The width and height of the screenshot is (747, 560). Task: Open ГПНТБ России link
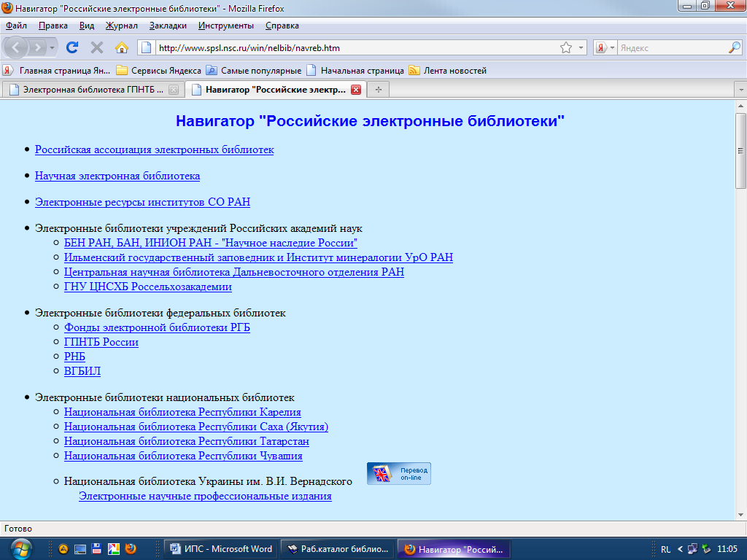[x=101, y=342]
